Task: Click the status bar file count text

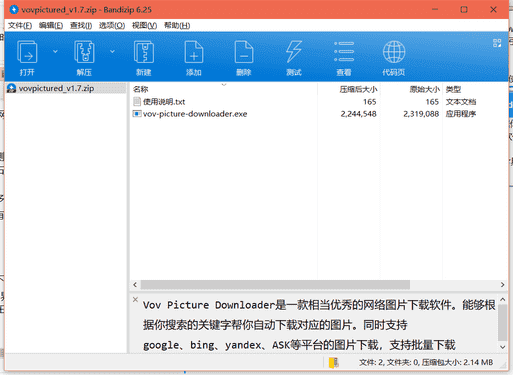Action: 426,363
